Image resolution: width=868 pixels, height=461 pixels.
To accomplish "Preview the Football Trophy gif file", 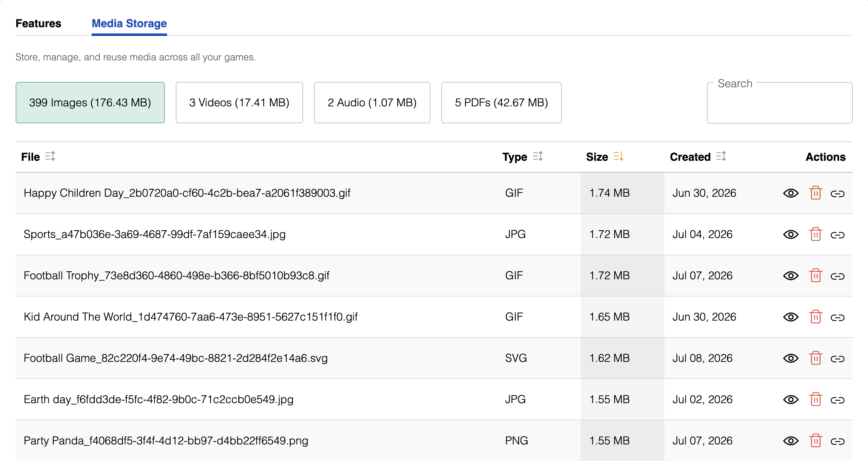I will 790,276.
